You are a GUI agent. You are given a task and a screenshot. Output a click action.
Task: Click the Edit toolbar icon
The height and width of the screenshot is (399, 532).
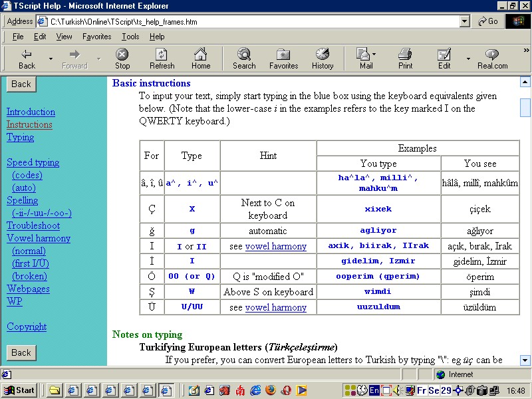(x=444, y=59)
